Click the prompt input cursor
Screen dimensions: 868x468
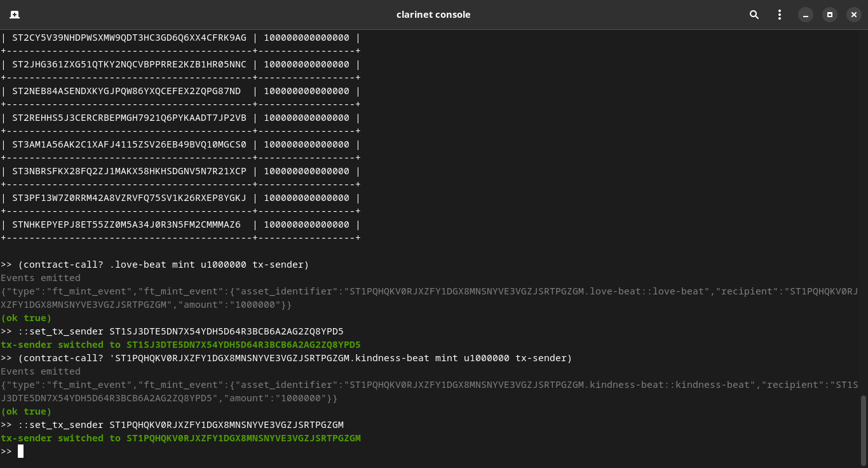(21, 451)
